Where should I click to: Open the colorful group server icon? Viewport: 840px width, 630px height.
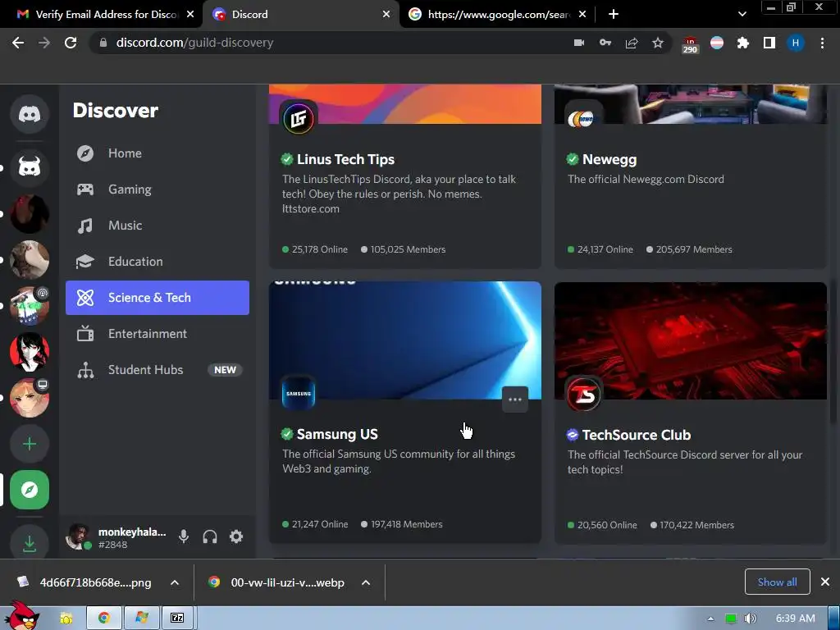(30, 306)
